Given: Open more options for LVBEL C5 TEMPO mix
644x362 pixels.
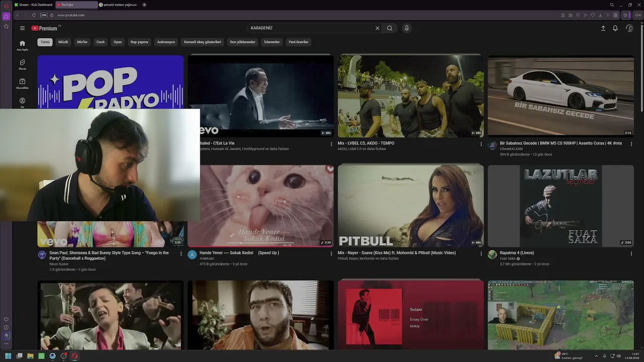Looking at the screenshot, I should pos(481,144).
